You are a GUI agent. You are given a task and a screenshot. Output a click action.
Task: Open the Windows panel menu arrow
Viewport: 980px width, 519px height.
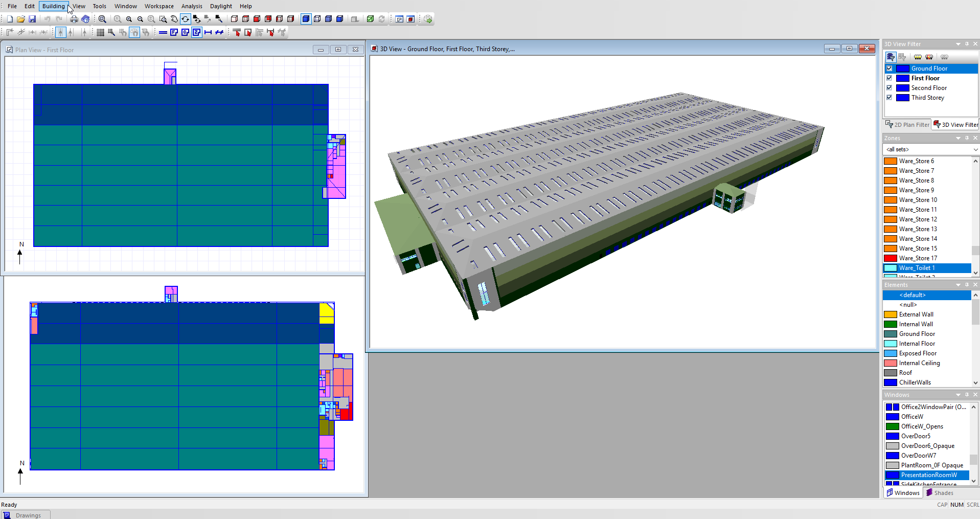[958, 395]
